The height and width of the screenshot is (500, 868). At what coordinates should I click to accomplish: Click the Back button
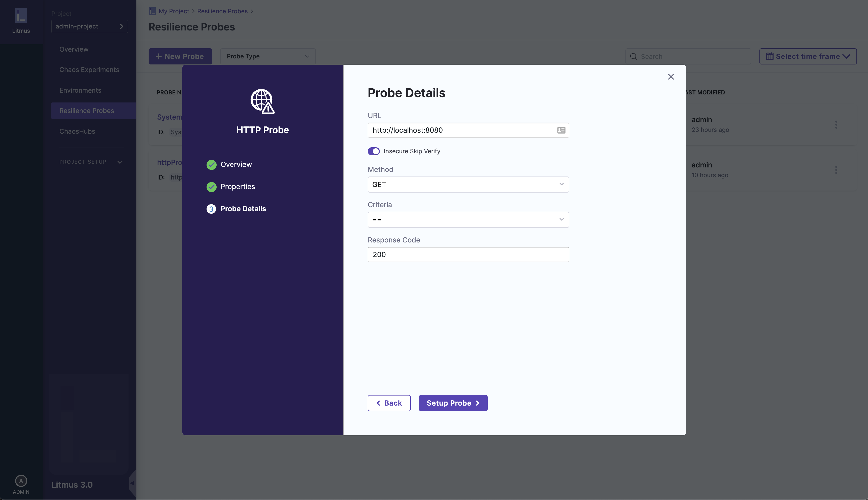click(x=389, y=403)
